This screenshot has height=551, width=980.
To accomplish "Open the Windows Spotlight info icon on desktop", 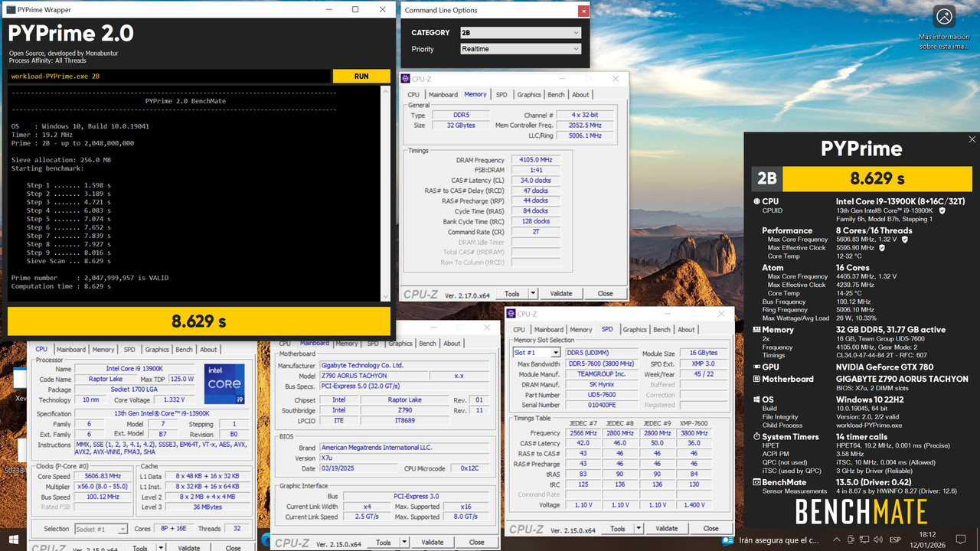I will point(944,18).
